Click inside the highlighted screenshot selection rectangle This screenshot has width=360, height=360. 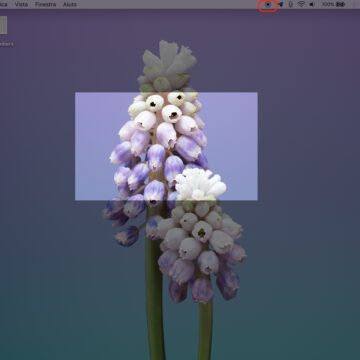point(166,146)
